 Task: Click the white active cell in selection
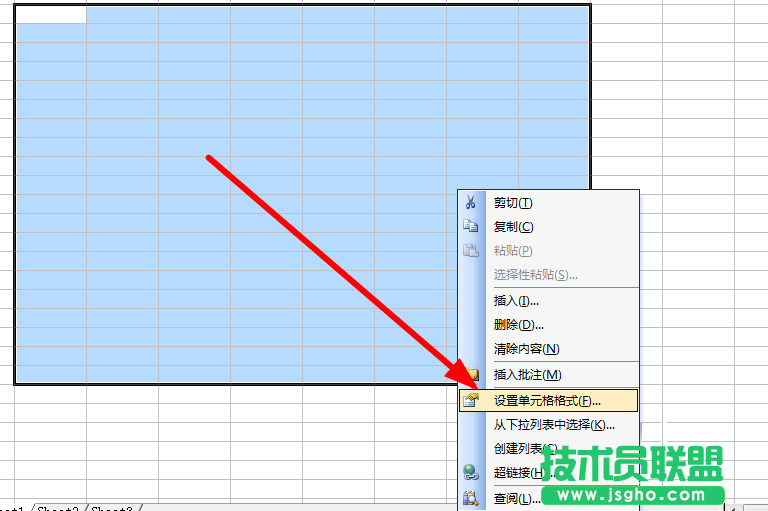(51, 15)
